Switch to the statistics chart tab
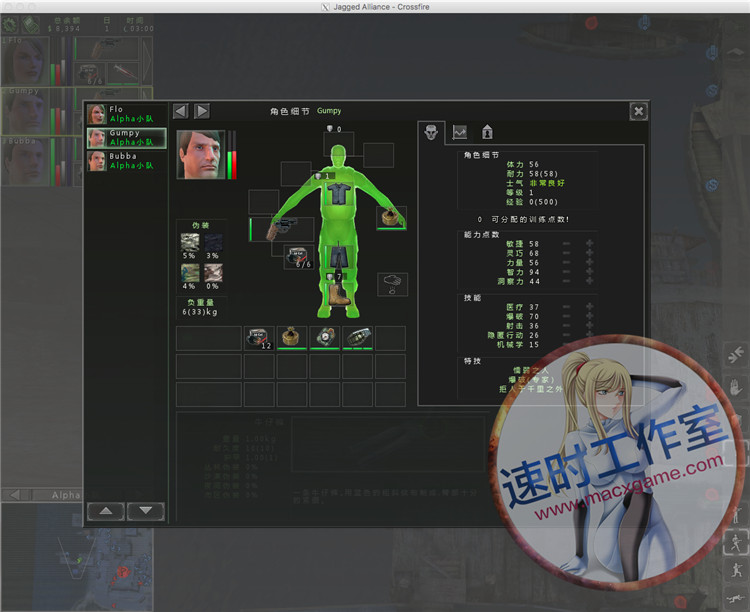 point(460,132)
